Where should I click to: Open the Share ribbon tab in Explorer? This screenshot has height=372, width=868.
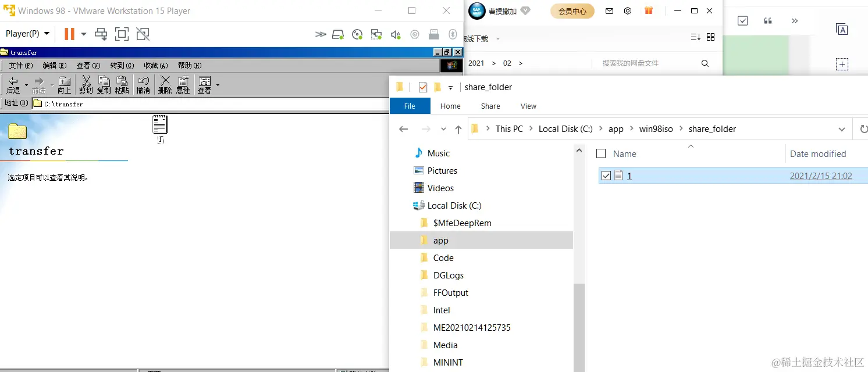[x=490, y=106]
